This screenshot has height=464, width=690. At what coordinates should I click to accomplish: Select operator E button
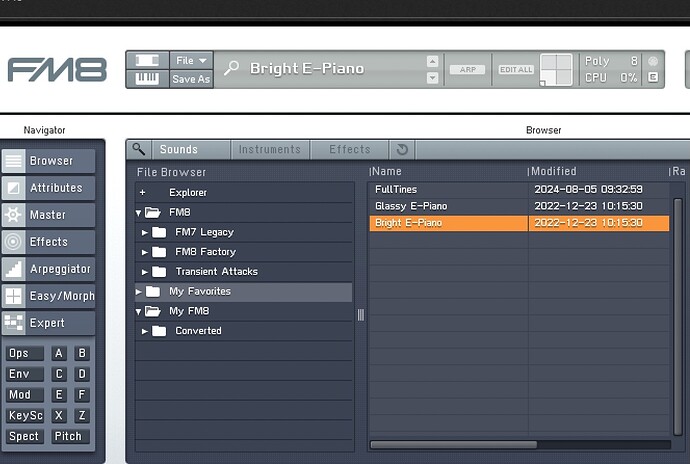point(59,394)
